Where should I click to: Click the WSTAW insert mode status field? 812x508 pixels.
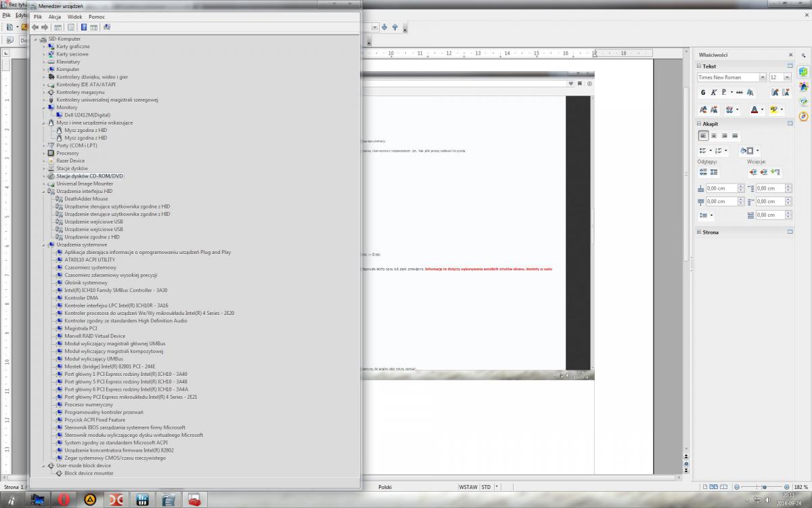[x=468, y=487]
